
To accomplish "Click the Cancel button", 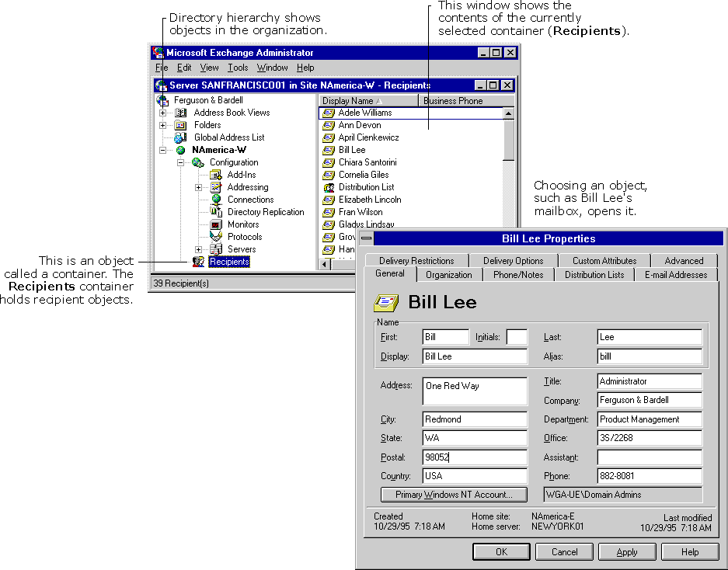I will pyautogui.click(x=564, y=552).
